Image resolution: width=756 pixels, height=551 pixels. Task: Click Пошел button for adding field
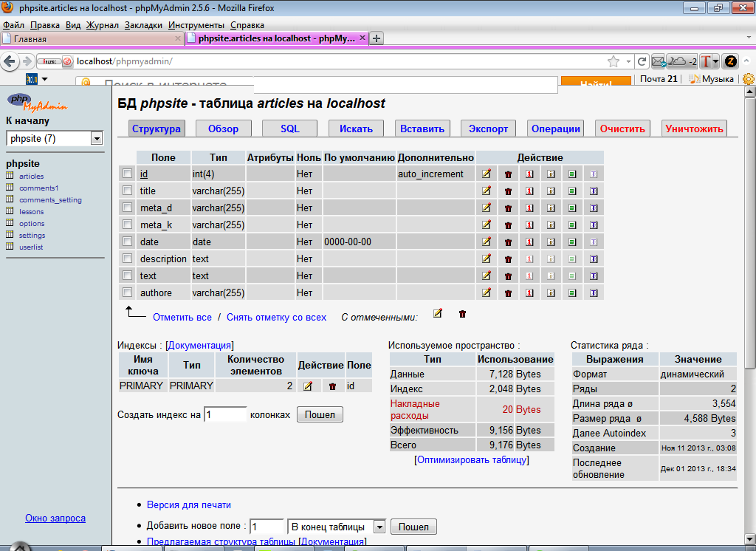point(413,527)
